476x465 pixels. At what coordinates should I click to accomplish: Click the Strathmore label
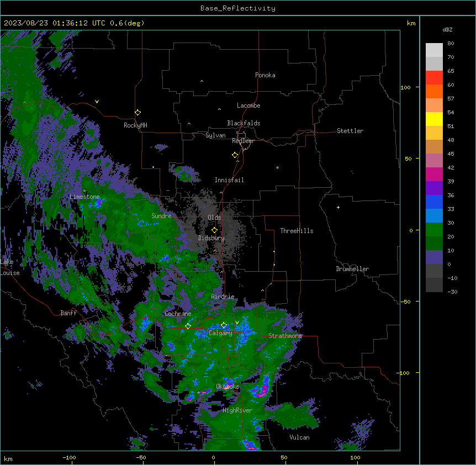click(x=285, y=336)
